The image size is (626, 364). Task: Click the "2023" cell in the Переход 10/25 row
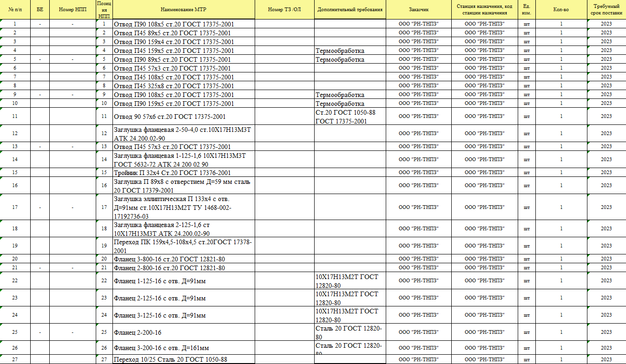tap(606, 360)
